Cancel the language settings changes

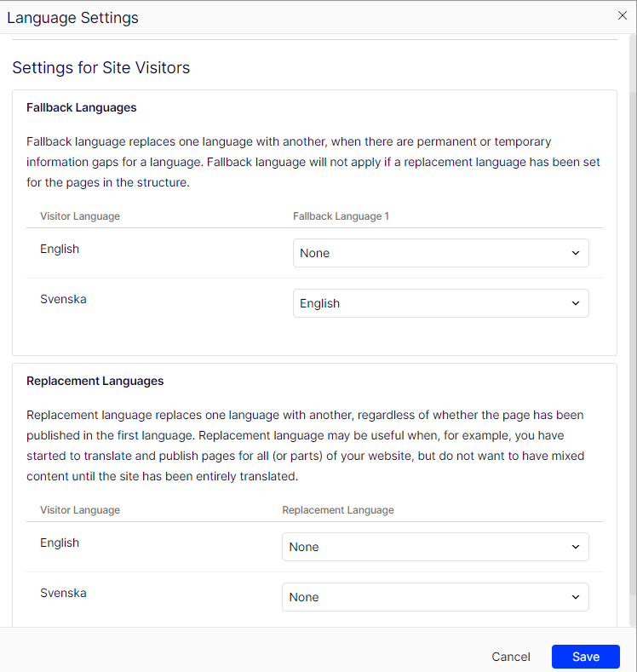pyautogui.click(x=511, y=657)
